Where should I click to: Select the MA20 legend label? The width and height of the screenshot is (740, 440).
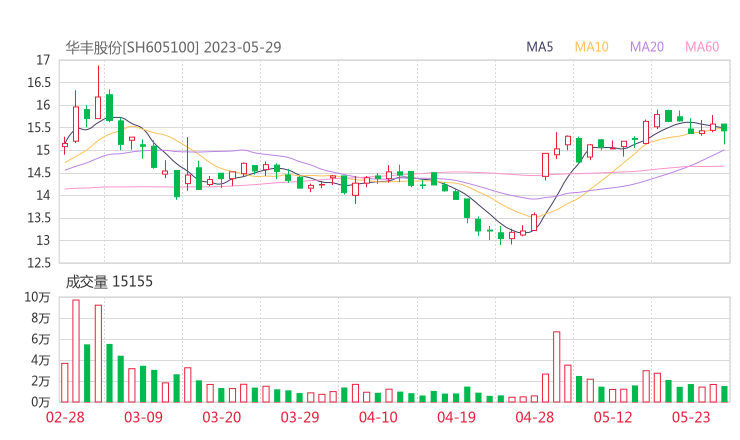[x=647, y=47]
